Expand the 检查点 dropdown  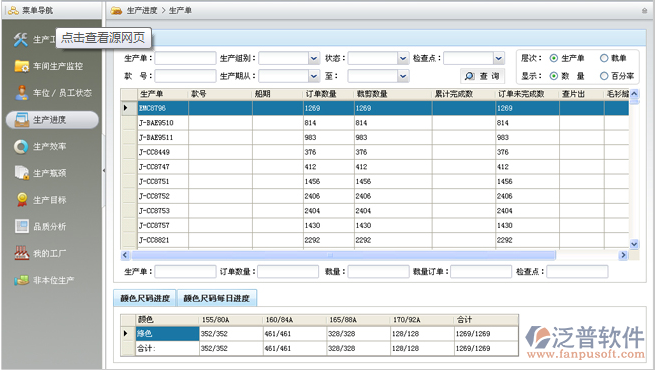coord(499,58)
